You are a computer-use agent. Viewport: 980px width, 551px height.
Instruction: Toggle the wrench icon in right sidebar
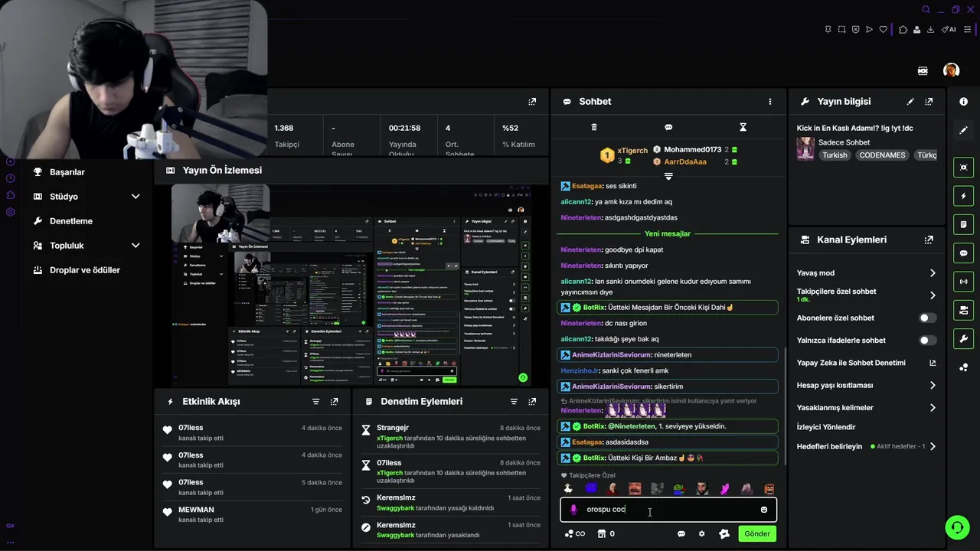963,338
